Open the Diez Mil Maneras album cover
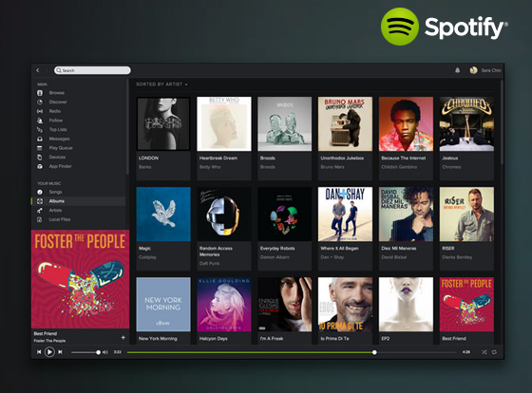The height and width of the screenshot is (393, 532). tap(406, 214)
